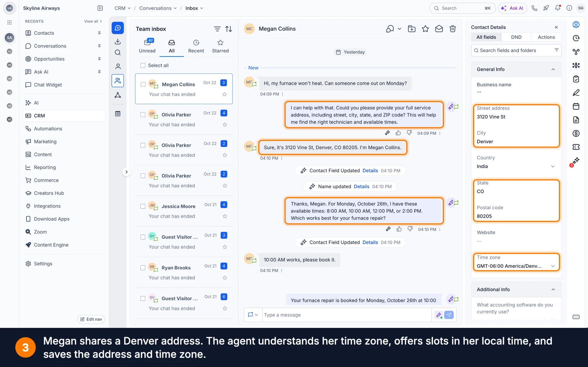The image size is (588, 367).
Task: Click Search fields and folders box
Action: [516, 51]
